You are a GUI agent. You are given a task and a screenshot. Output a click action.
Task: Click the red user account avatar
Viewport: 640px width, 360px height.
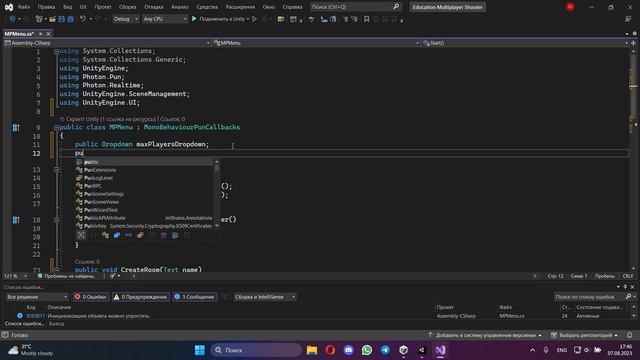click(570, 7)
